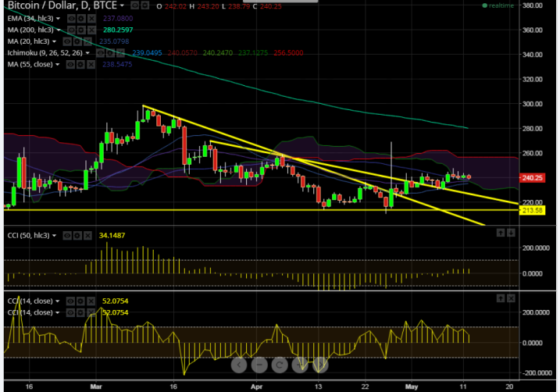The height and width of the screenshot is (392, 560).
Task: Click the CCI (50, hlc3) label
Action: [x=29, y=236]
